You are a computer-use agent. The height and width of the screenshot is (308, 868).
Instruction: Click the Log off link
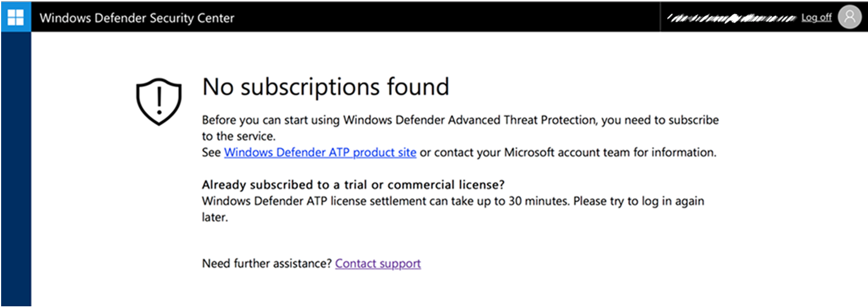tap(816, 17)
